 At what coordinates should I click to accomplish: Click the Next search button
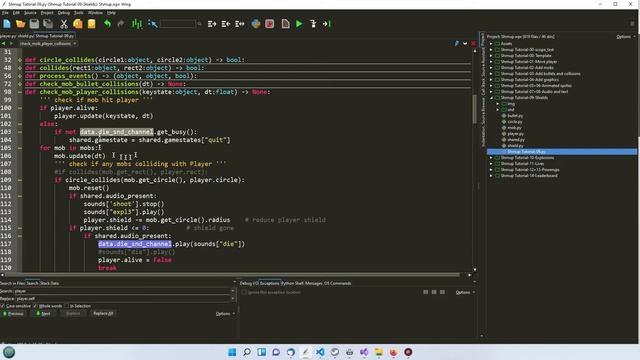44,313
